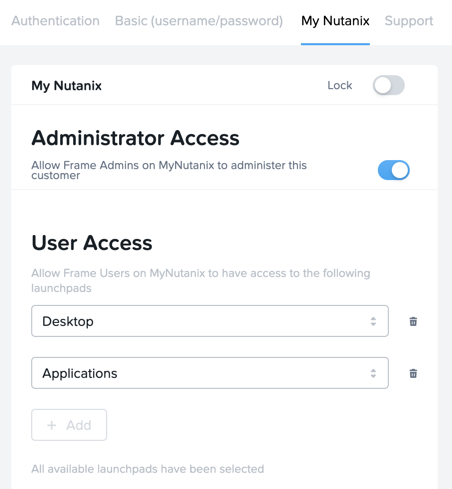Delete the Desktop launchpad with trash icon
452x489 pixels.
click(413, 321)
